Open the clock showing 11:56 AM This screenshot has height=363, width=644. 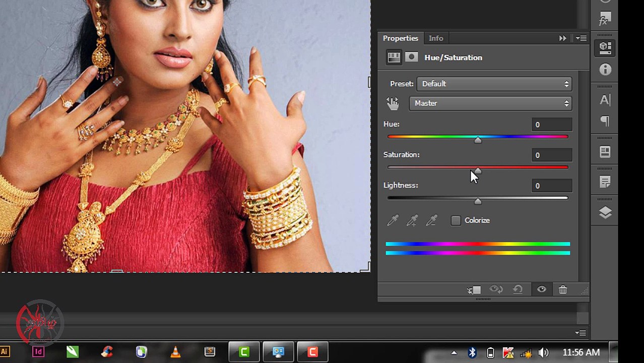point(581,352)
